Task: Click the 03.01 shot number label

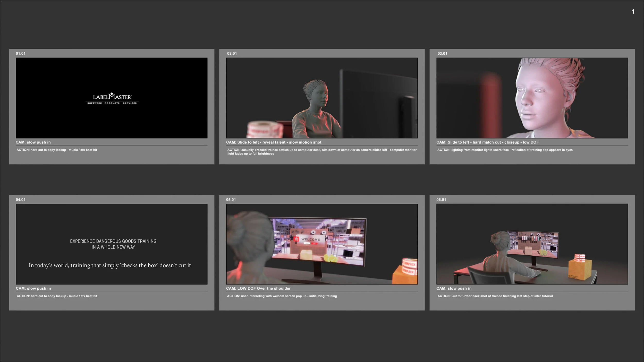Action: pyautogui.click(x=442, y=54)
